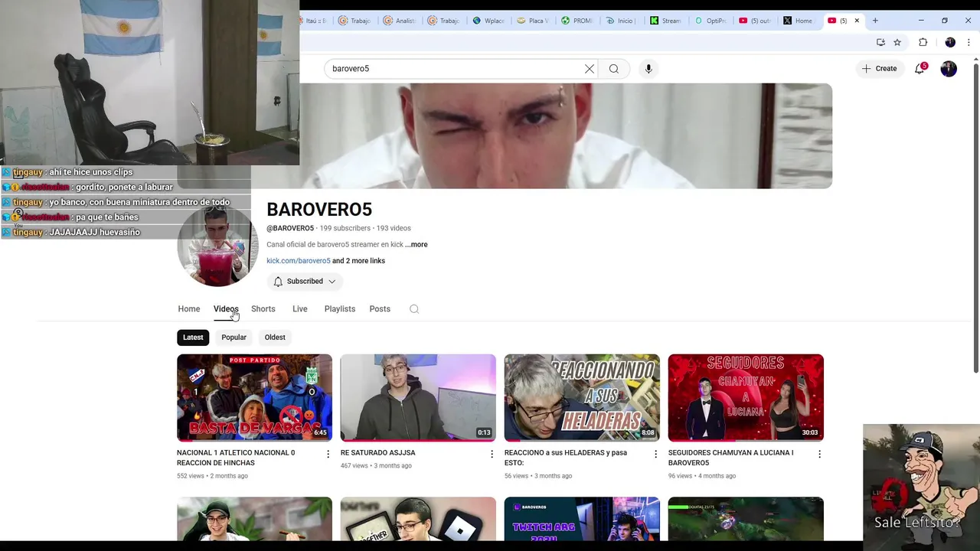
Task: Open Chrome extensions puzzle icon
Action: (923, 42)
